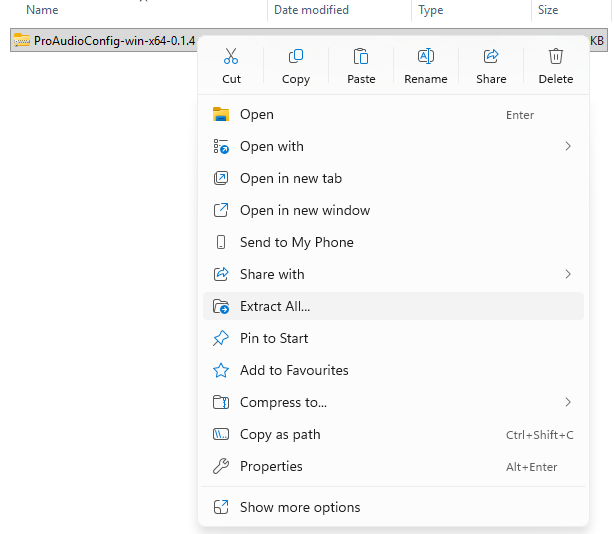Choose Open in new tab
614x534 pixels.
tap(393, 179)
